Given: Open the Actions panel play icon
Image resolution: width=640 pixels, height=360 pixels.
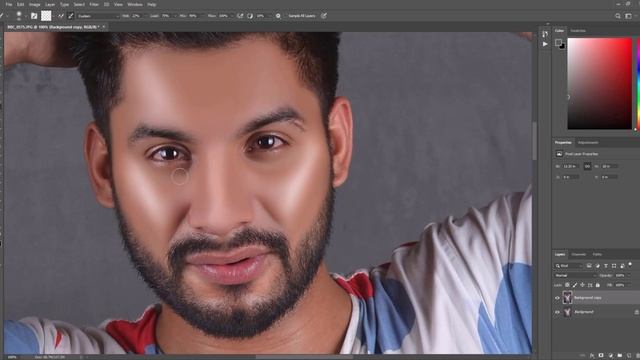Looking at the screenshot, I should pos(545,44).
